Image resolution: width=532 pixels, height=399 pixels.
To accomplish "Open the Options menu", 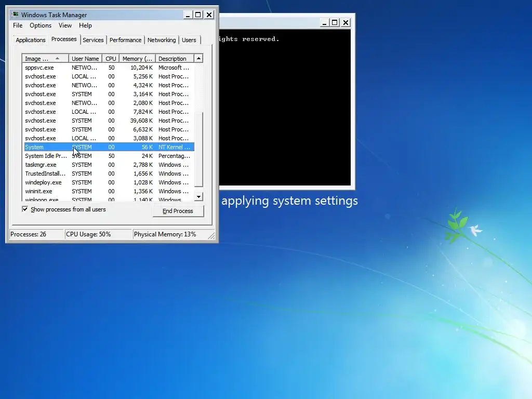I will [41, 25].
